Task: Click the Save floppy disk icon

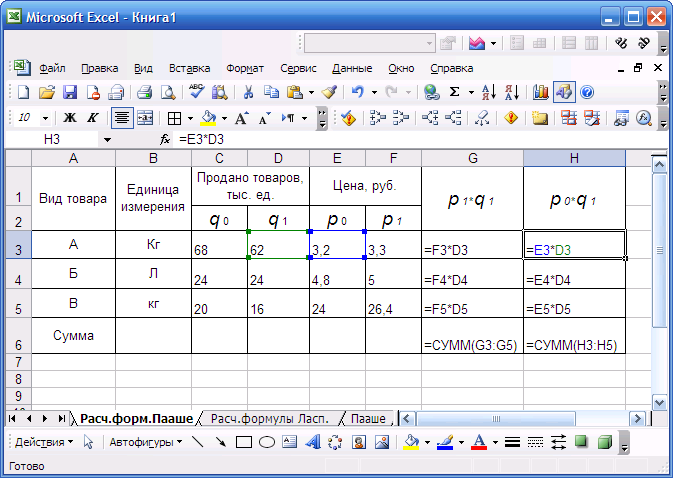Action: click(70, 92)
